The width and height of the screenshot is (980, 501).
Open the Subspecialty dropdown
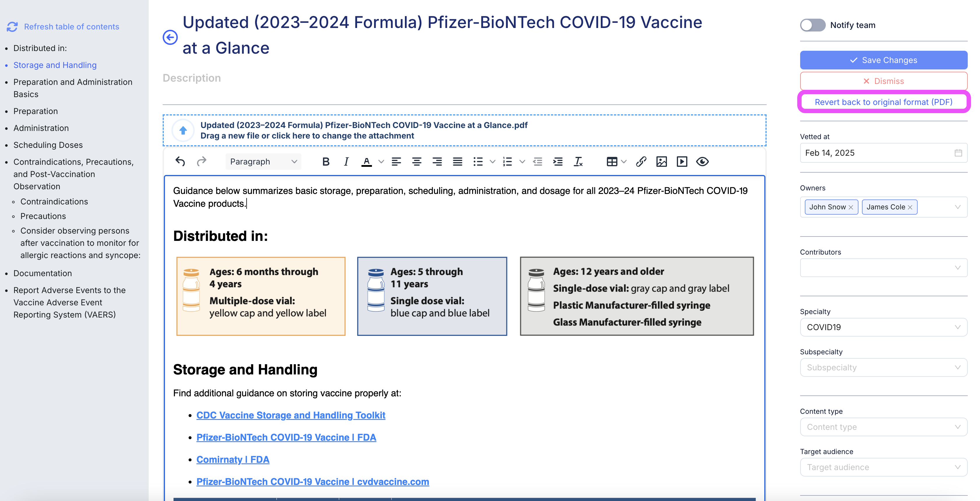tap(883, 367)
